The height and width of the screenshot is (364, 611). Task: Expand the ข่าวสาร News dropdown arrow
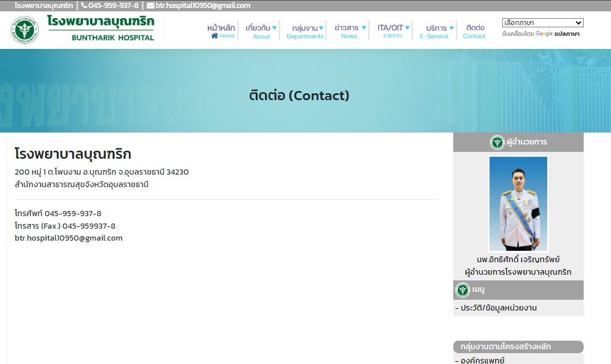pos(364,28)
